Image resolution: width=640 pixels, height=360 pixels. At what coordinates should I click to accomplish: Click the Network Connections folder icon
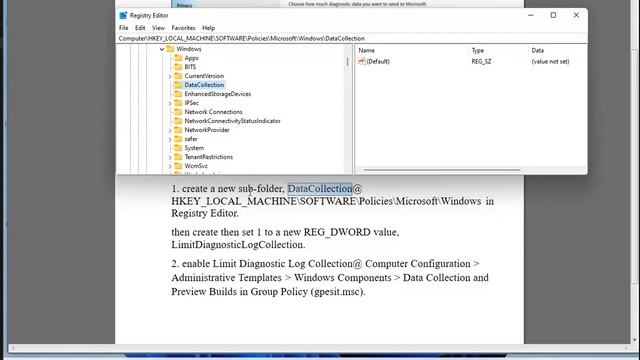click(x=178, y=112)
